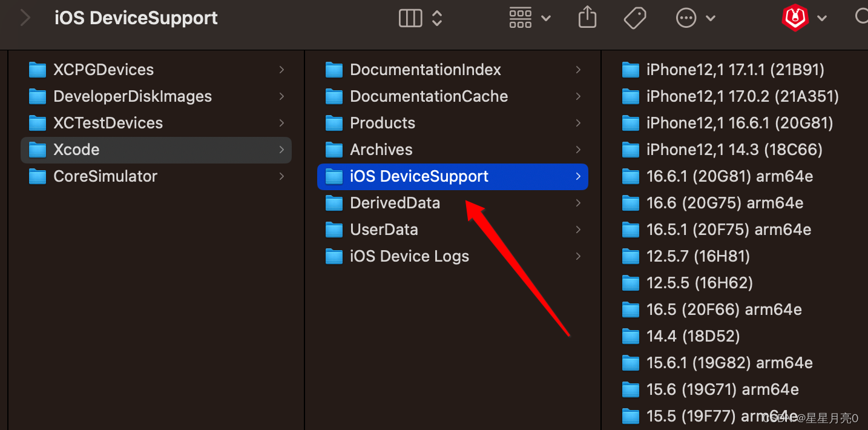Select the 16.6.1 (20G81) arm64e folder
The width and height of the screenshot is (868, 430).
(x=726, y=176)
